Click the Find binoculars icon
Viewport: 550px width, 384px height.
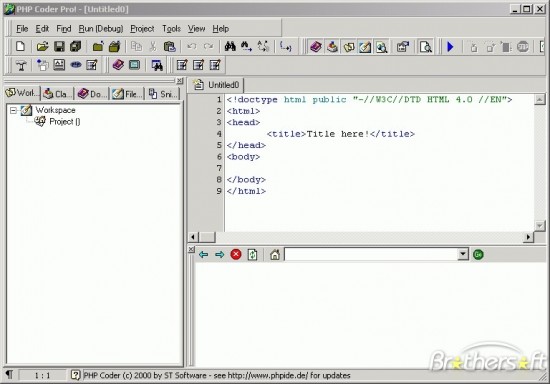(230, 46)
